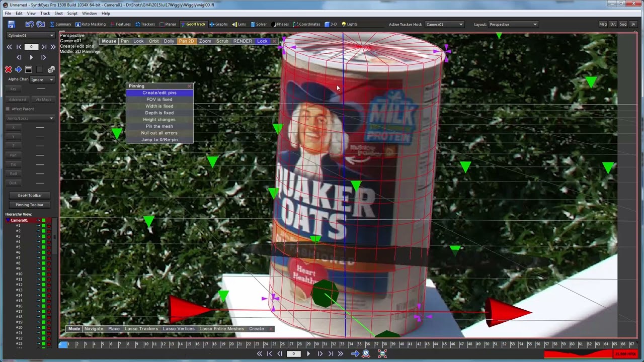Viewport: 644px width, 362px height.
Task: Click the gradient square icon in left panel
Action: (x=29, y=69)
